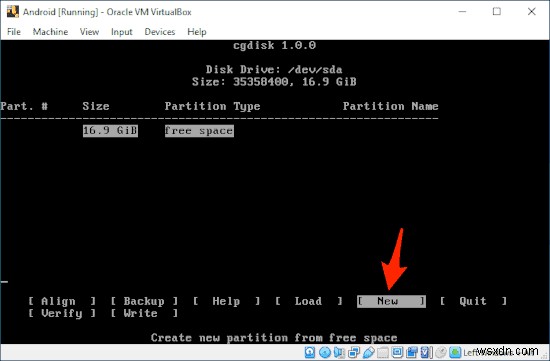This screenshot has height=361, width=550.
Task: Open the Help menu in the VirtualBox menu bar
Action: click(196, 32)
